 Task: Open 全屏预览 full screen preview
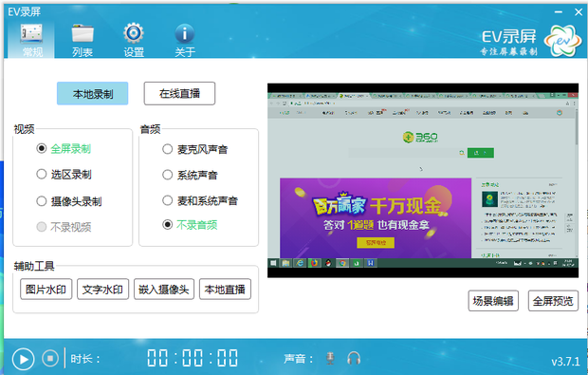553,301
